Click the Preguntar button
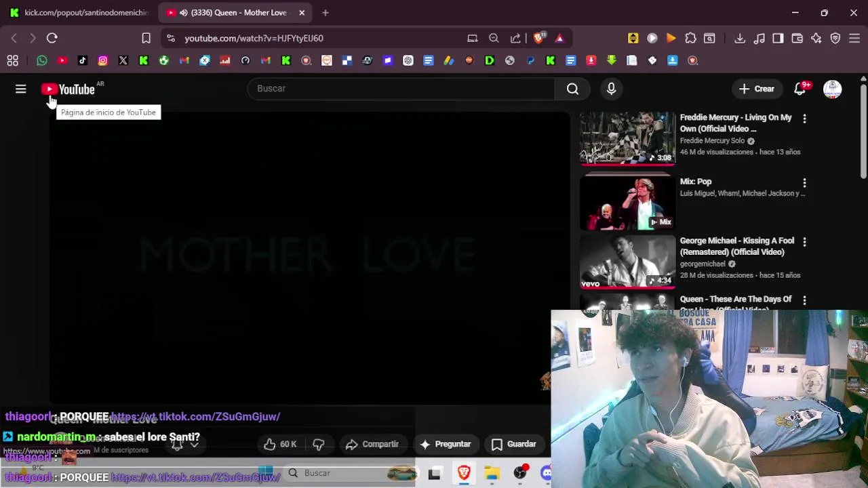This screenshot has height=488, width=868. point(446,444)
